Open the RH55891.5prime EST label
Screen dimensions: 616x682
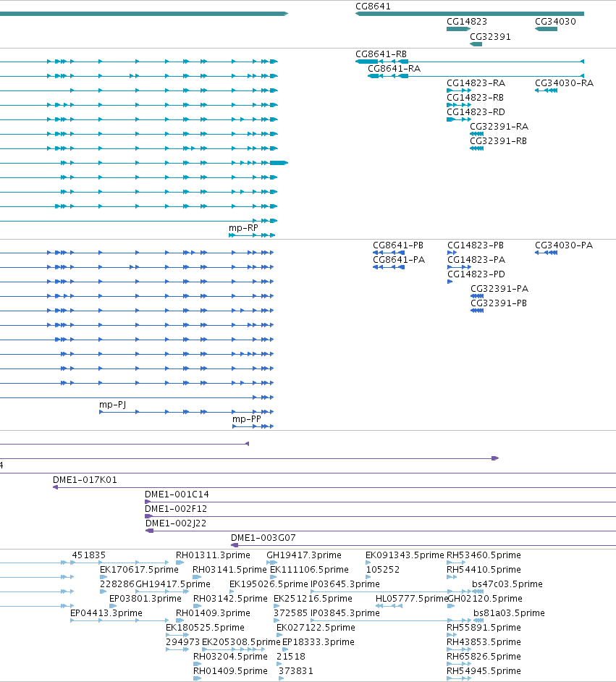pos(484,628)
